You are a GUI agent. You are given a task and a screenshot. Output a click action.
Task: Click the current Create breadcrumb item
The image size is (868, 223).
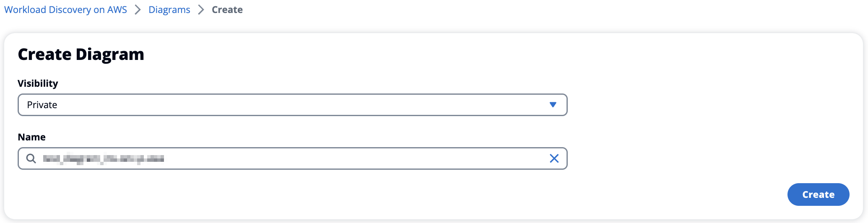[227, 10]
